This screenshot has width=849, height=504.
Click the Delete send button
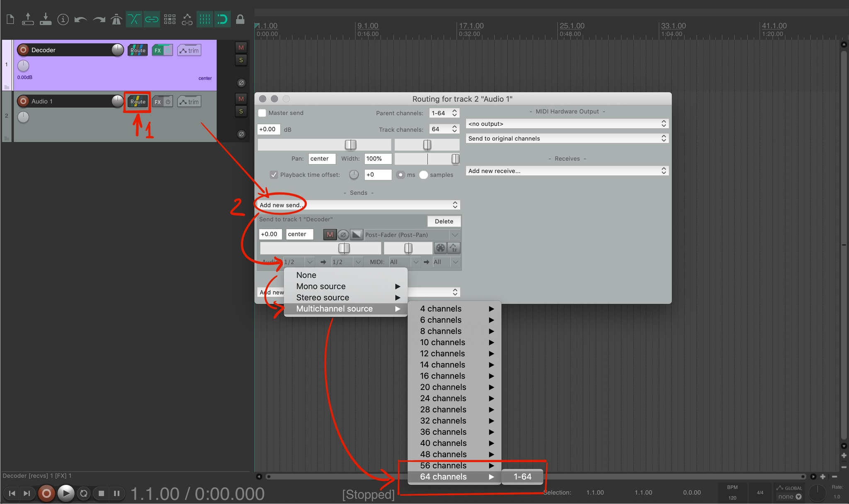click(444, 221)
